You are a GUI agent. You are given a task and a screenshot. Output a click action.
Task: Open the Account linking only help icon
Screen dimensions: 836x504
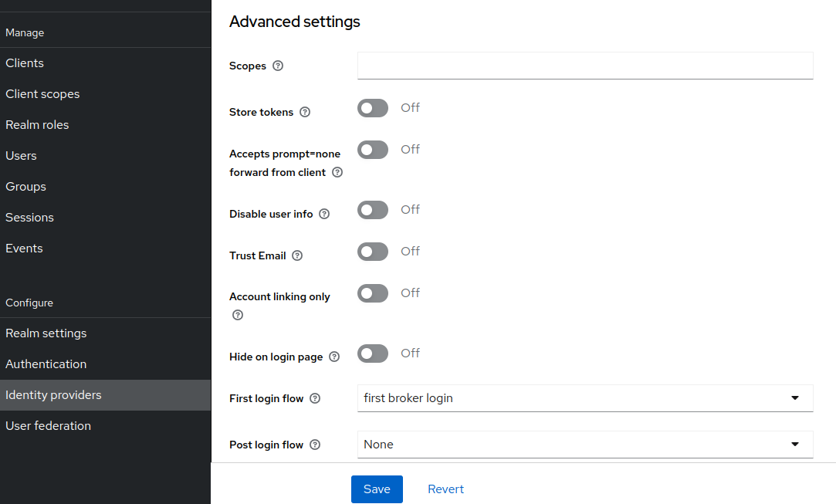click(x=237, y=315)
